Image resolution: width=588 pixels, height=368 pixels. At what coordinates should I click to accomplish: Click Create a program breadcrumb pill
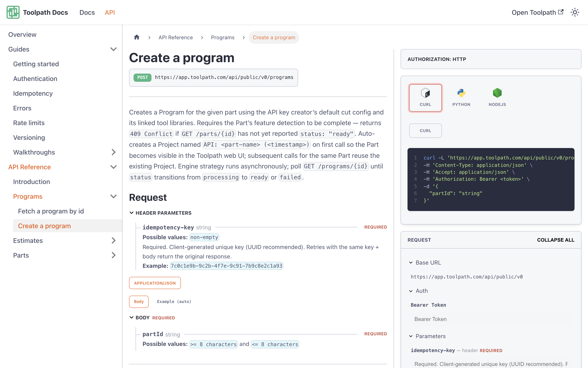274,37
